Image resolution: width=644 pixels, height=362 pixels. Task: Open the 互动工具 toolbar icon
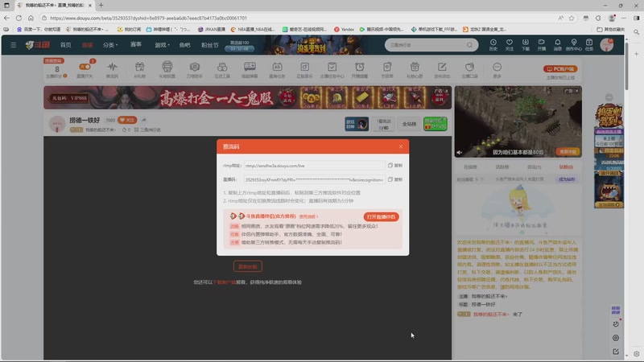pos(222,69)
